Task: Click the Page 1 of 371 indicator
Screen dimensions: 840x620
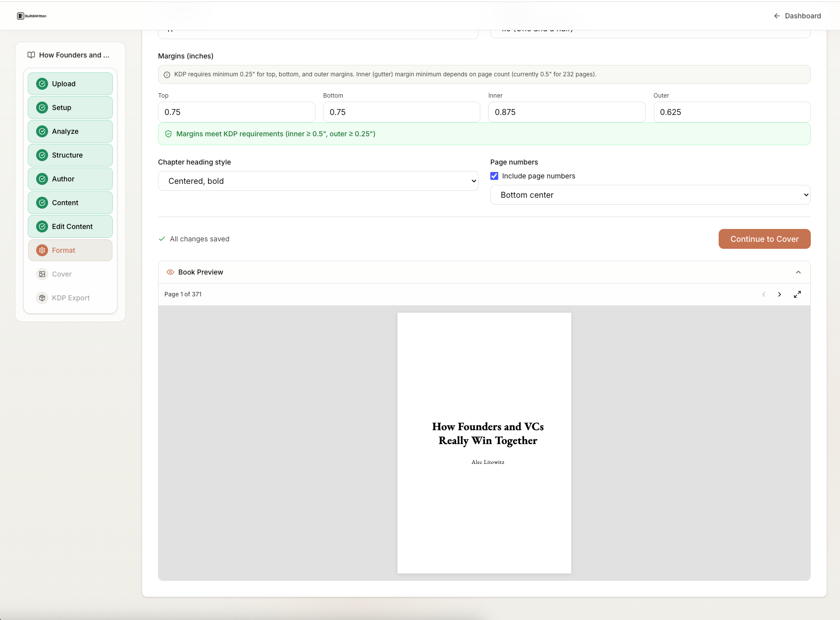Action: tap(183, 294)
